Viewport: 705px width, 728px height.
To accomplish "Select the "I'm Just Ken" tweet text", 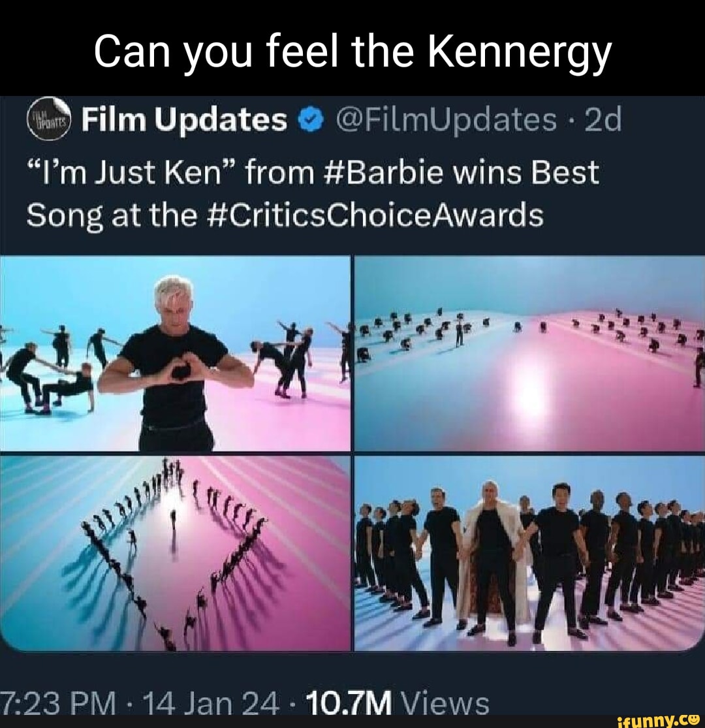I will tap(313, 193).
